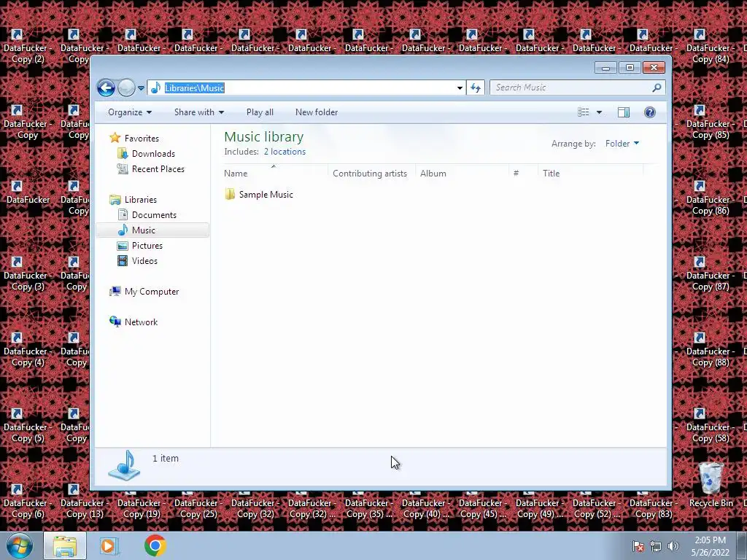Select Libraries in the navigation pane
The width and height of the screenshot is (747, 560).
pyautogui.click(x=141, y=200)
